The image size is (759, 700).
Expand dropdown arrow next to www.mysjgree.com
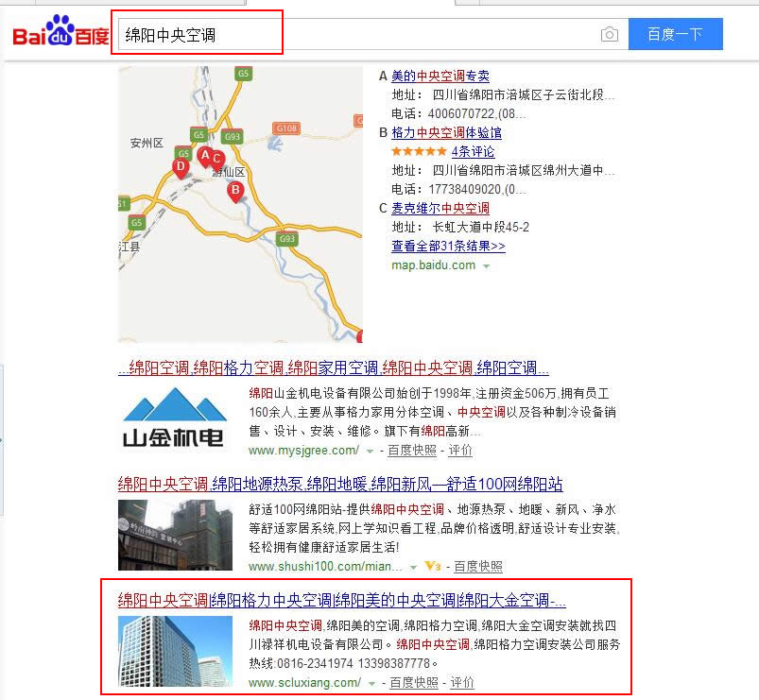click(370, 452)
